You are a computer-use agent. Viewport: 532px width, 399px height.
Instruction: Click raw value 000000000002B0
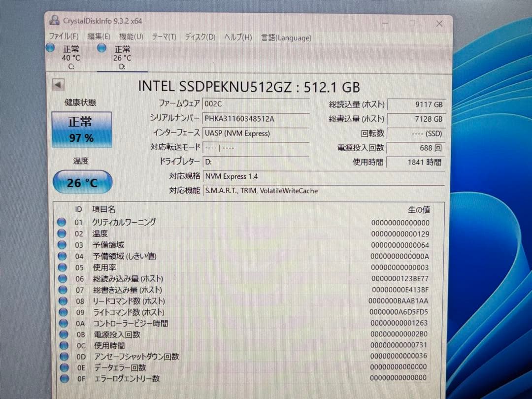(x=399, y=334)
